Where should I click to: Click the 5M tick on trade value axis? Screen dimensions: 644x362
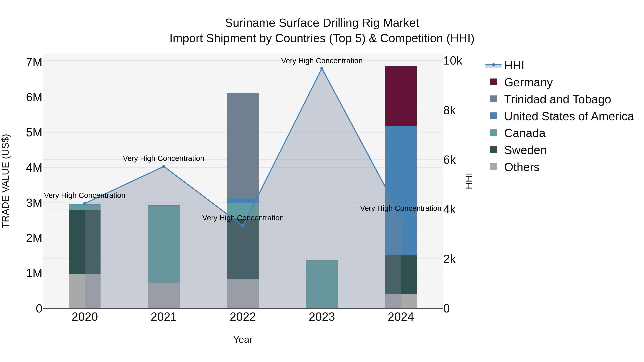pos(34,132)
